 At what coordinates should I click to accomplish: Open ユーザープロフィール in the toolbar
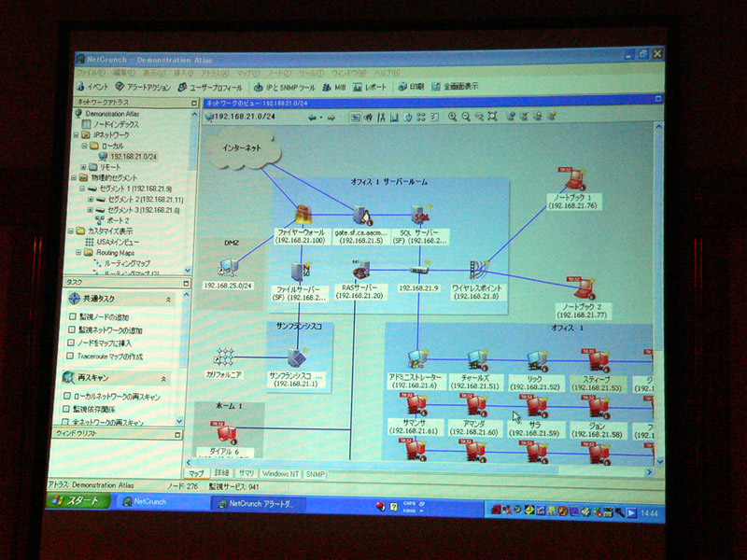pos(210,88)
